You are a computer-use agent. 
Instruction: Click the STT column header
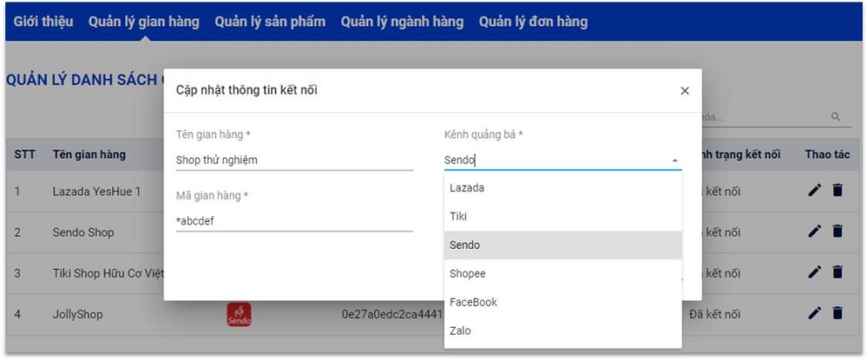[25, 154]
